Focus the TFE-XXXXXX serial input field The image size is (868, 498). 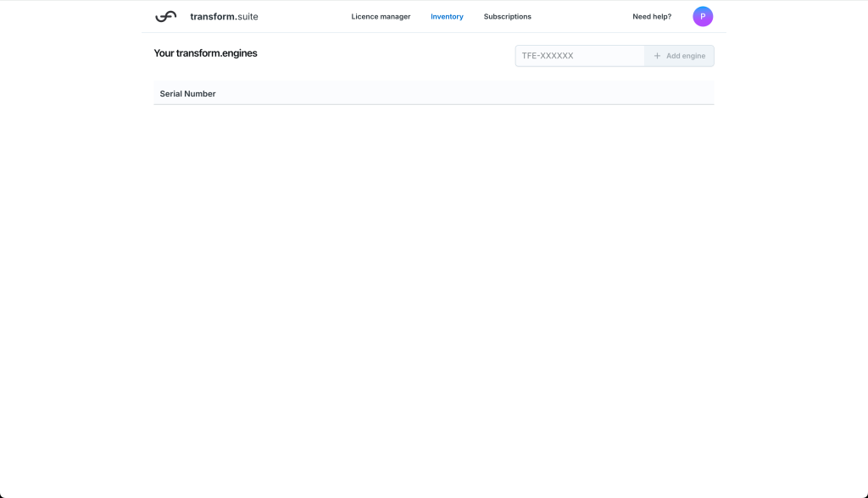[580, 56]
